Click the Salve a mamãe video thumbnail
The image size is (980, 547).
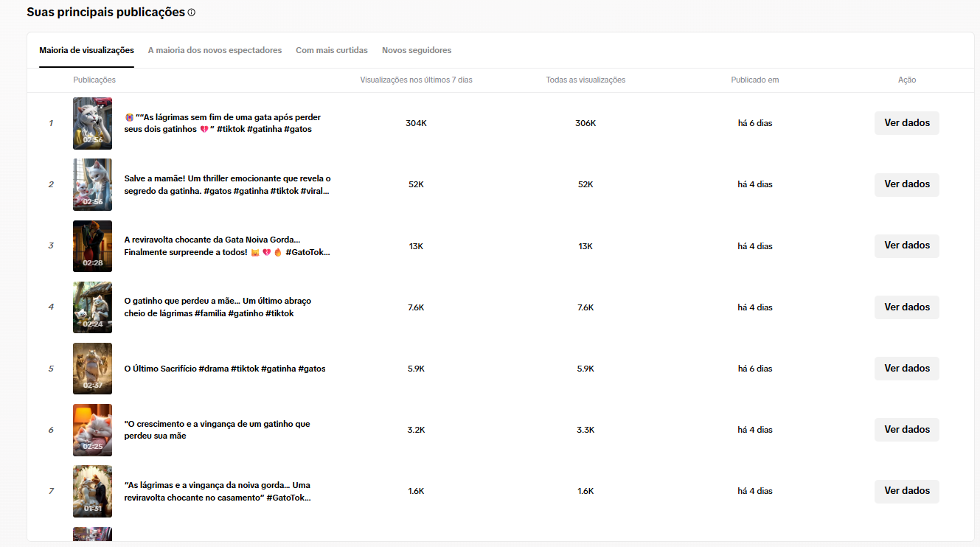pos(93,184)
